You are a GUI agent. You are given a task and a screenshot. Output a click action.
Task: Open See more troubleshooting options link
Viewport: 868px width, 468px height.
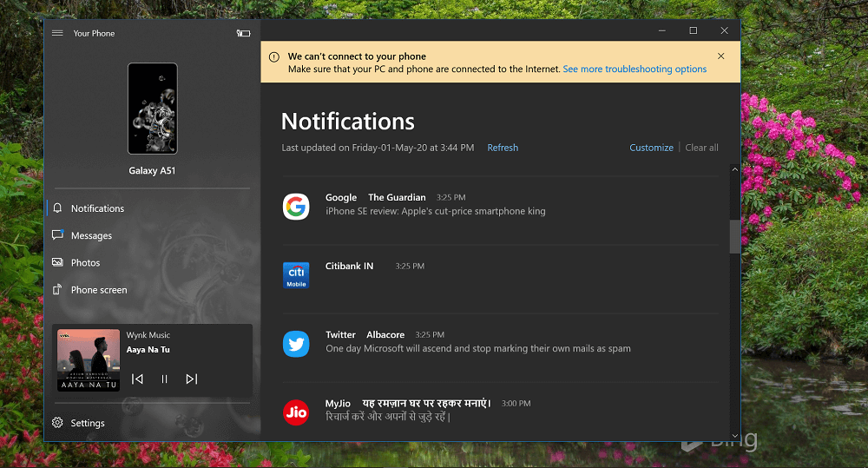click(635, 69)
